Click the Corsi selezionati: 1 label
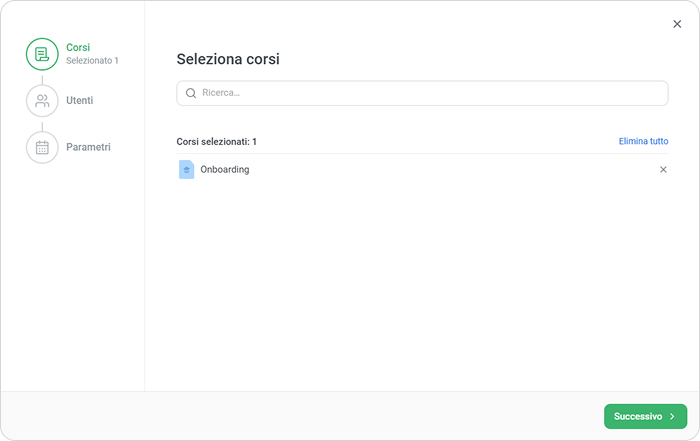 (216, 141)
